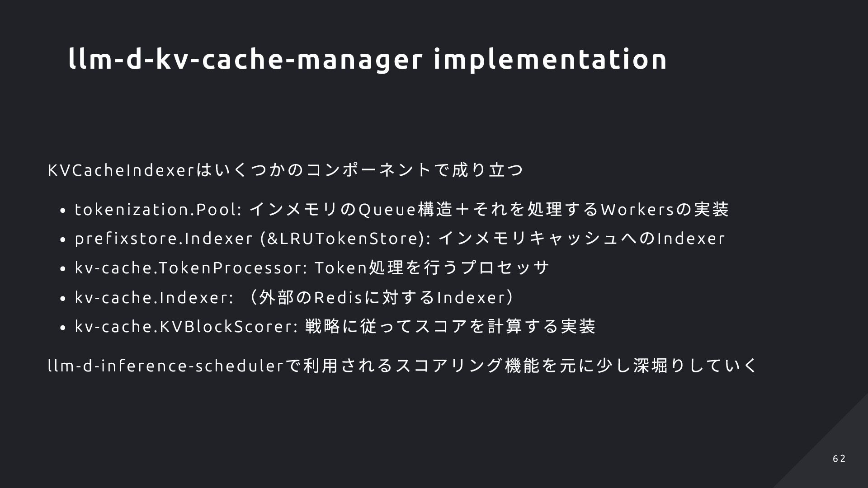Click the word 'Redis' in the Indexer bullet
Viewport: 868px width, 488px height.
338,297
